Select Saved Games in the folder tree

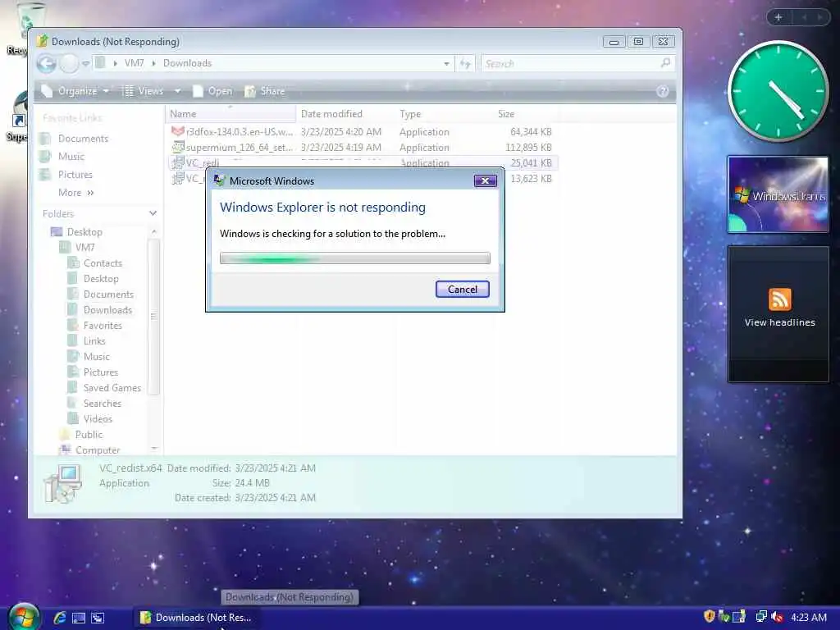(104, 387)
